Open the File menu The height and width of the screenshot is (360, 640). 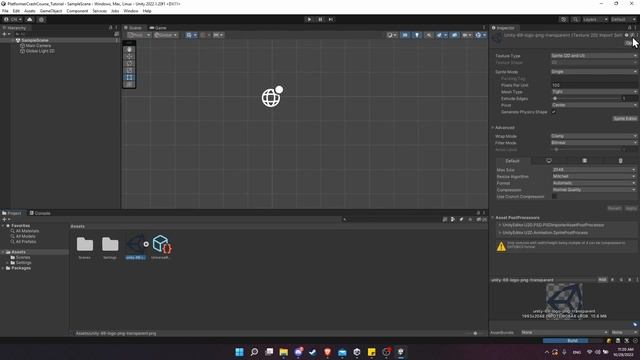5,11
